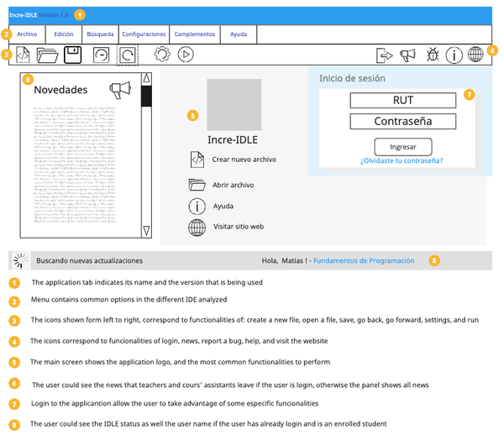Click file icon beside Crear nuevo archivo
Viewport: 504px width, 440px height.
coord(197,160)
